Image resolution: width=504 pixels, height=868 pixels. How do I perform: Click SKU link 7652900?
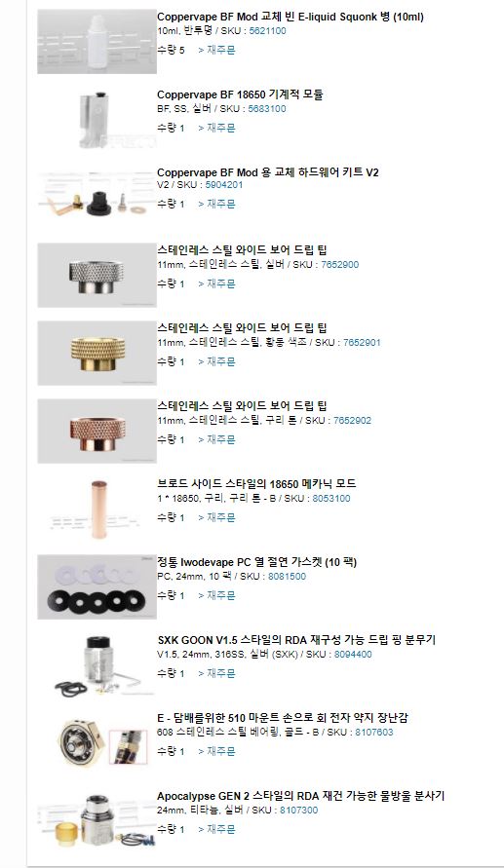tap(340, 265)
